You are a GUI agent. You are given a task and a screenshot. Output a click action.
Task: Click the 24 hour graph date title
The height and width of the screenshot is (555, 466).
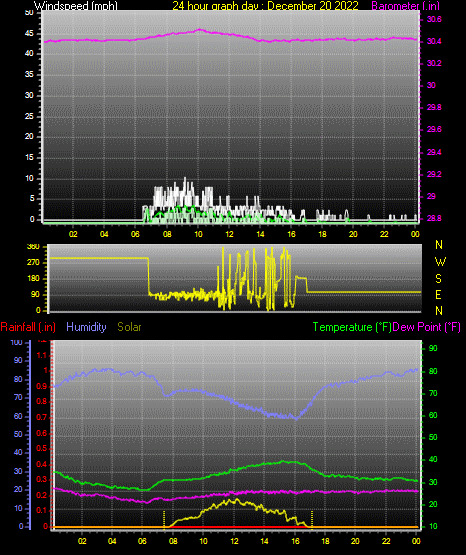coord(265,6)
